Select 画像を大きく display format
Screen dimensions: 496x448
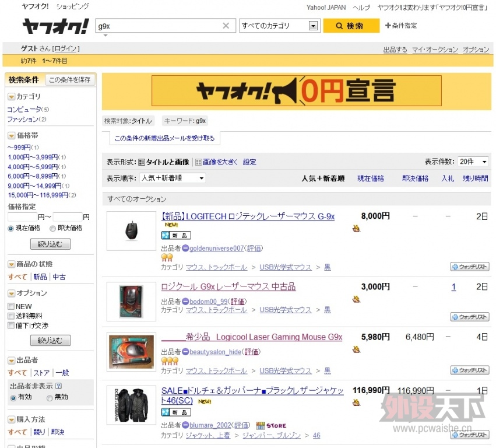(x=217, y=162)
